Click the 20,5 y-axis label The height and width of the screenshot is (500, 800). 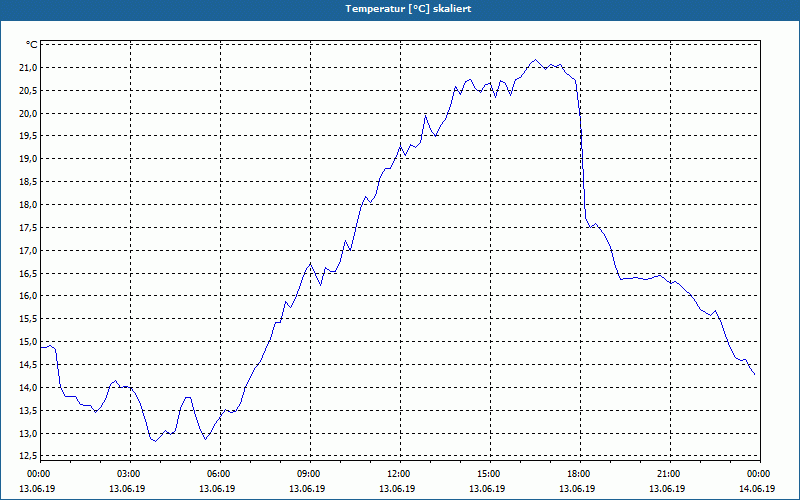(x=28, y=91)
